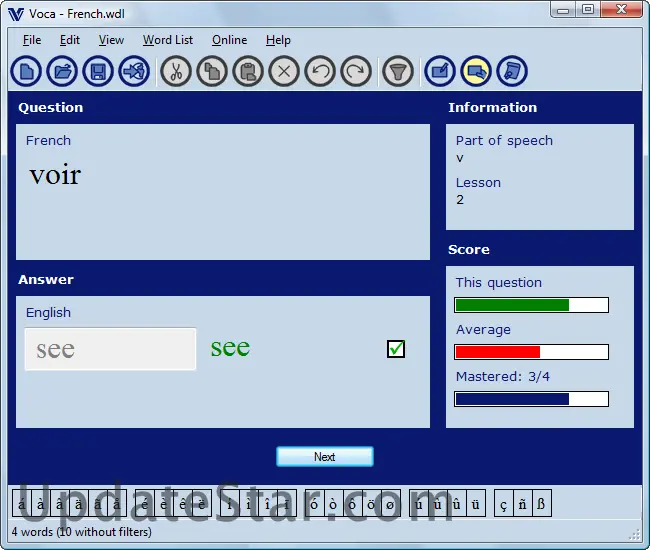Insert the ã character
This screenshot has height=550, width=650.
(98, 503)
